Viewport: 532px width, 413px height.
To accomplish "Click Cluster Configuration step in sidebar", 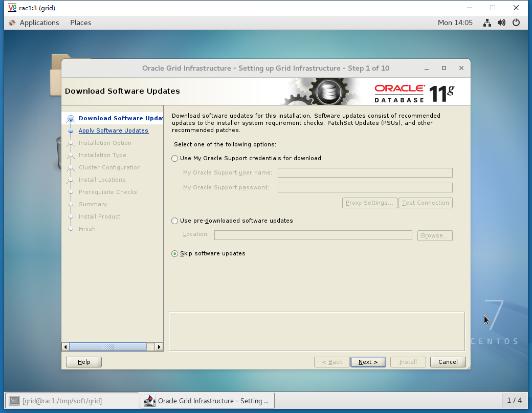I will pyautogui.click(x=109, y=167).
